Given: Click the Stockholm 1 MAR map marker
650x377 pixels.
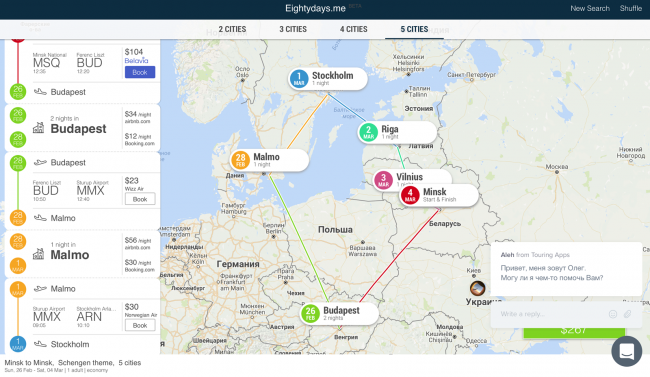Looking at the screenshot, I should [x=327, y=78].
